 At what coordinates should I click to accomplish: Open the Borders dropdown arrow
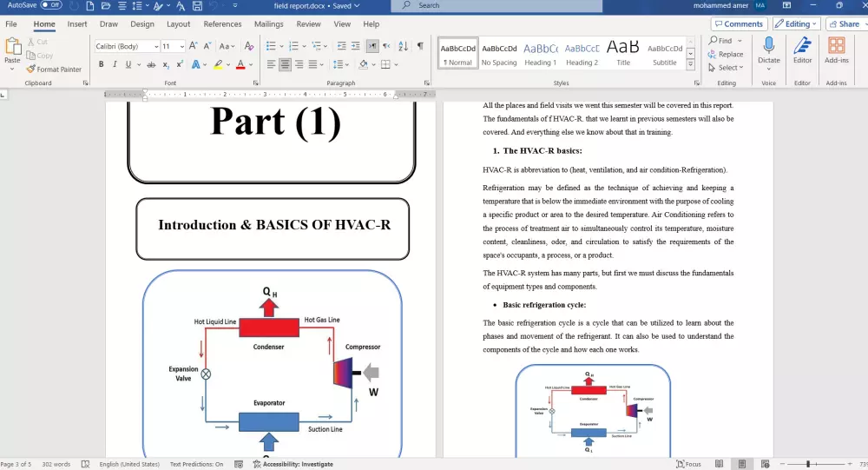point(397,65)
